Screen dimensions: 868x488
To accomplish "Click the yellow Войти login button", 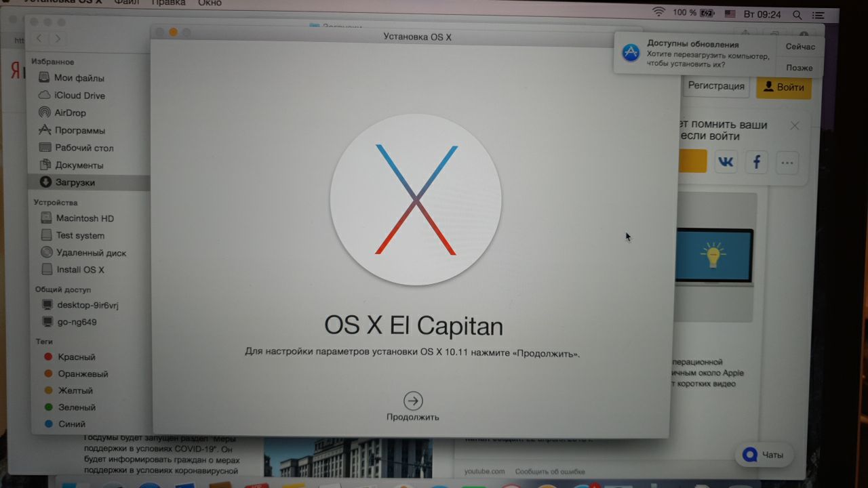I will click(x=783, y=87).
